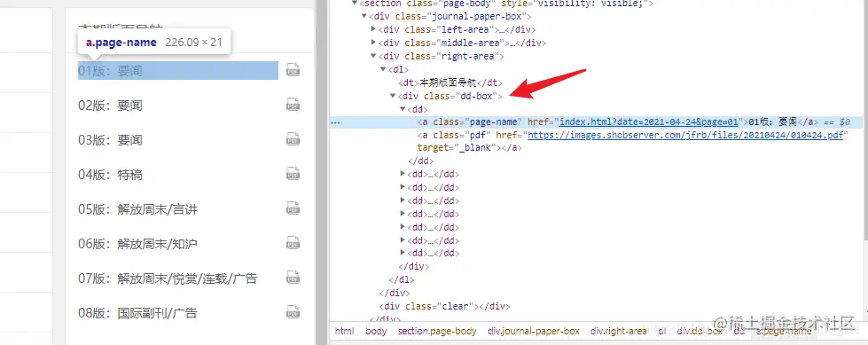Select section.page-body in the breadcrumb
The height and width of the screenshot is (345, 868).
(437, 331)
